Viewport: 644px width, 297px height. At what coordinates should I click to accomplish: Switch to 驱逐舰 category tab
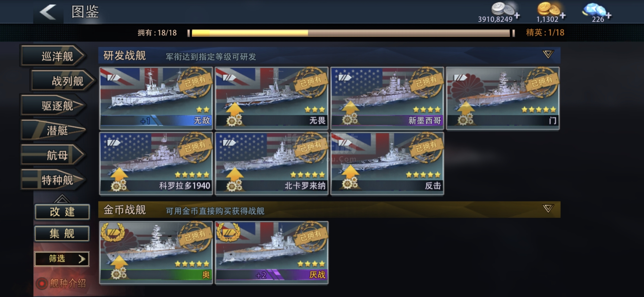(53, 106)
